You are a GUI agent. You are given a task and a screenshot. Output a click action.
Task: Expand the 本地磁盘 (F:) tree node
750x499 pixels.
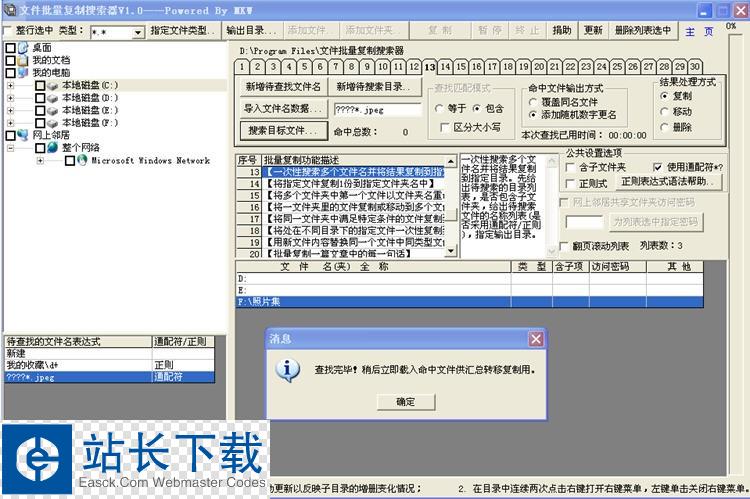click(11, 123)
